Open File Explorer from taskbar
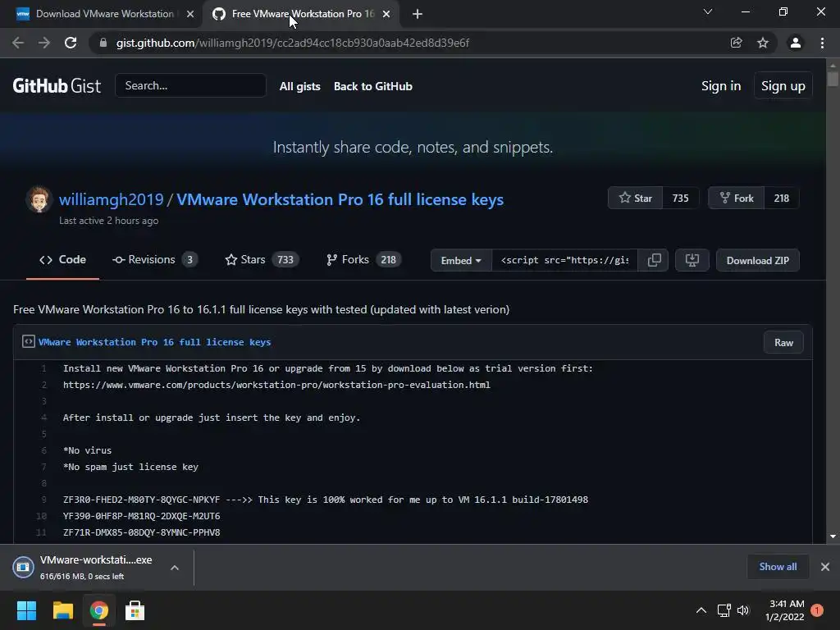This screenshot has height=630, width=840. [x=62, y=610]
